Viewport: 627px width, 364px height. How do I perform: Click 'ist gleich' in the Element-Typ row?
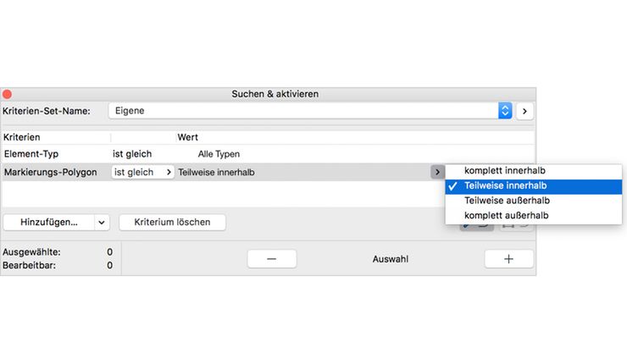point(132,154)
